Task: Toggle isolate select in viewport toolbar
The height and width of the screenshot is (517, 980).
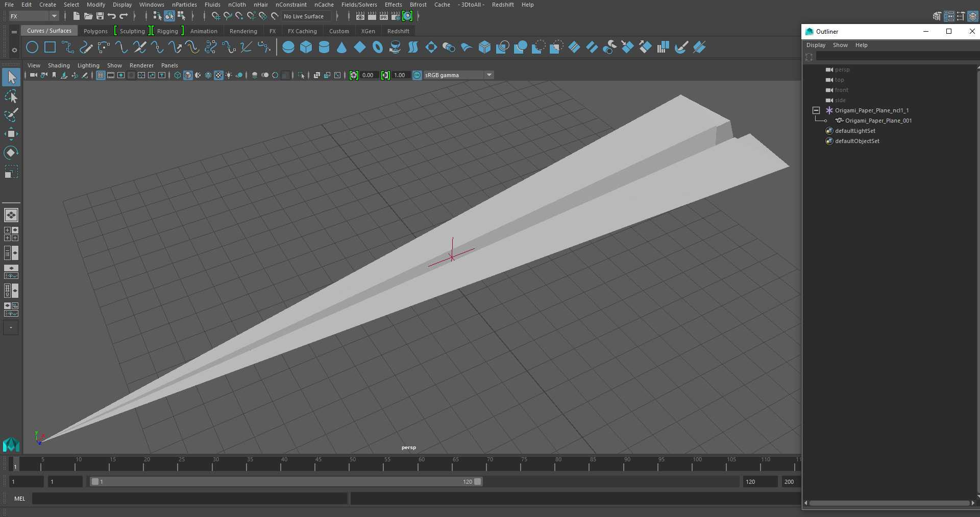Action: [x=301, y=75]
